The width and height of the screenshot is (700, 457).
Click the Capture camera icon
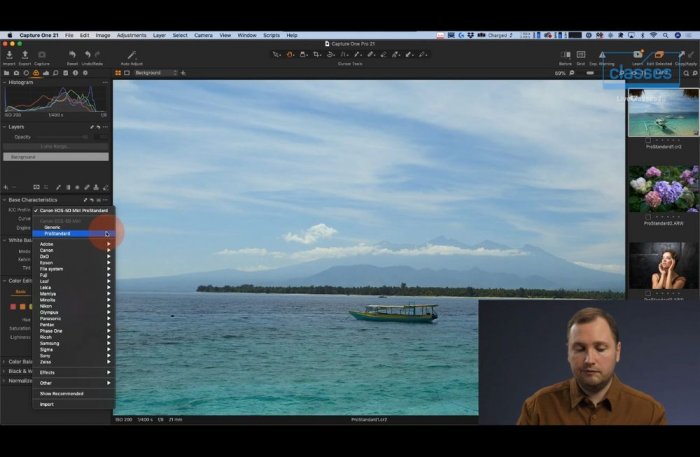(42, 55)
